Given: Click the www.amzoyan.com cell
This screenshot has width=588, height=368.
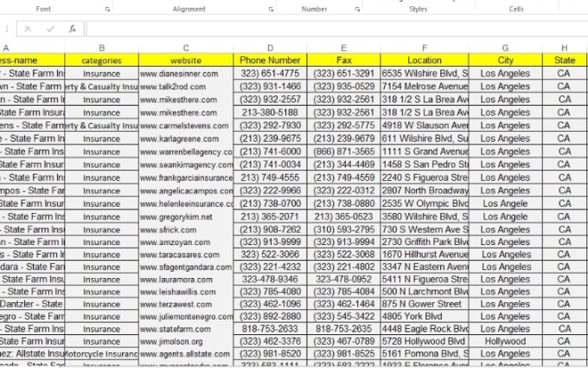Looking at the screenshot, I should point(186,242).
